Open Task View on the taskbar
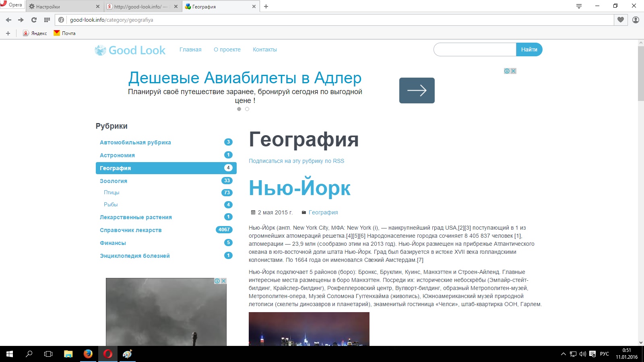This screenshot has height=362, width=644. click(48, 354)
